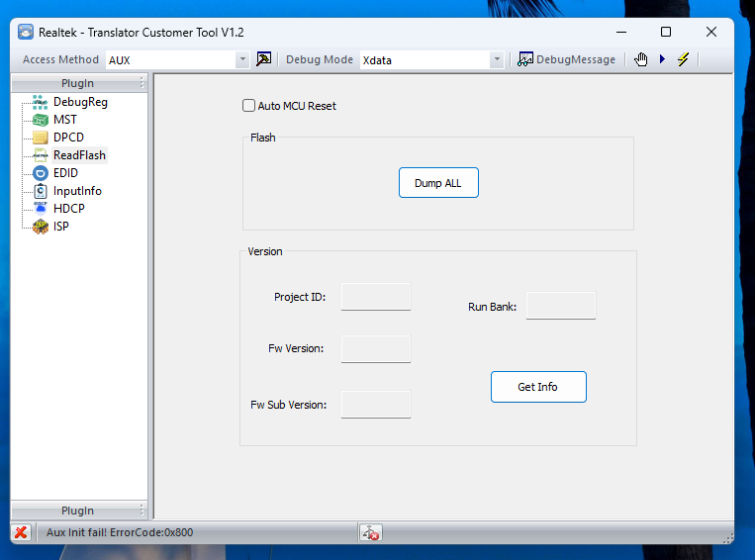Click the InputInfo plugin icon
The height and width of the screenshot is (560, 755).
41,191
